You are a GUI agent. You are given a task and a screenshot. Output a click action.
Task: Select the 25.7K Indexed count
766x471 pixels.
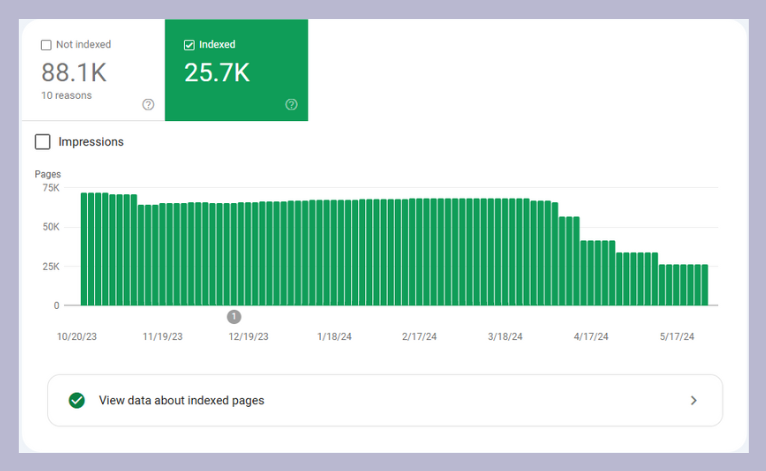coord(217,73)
